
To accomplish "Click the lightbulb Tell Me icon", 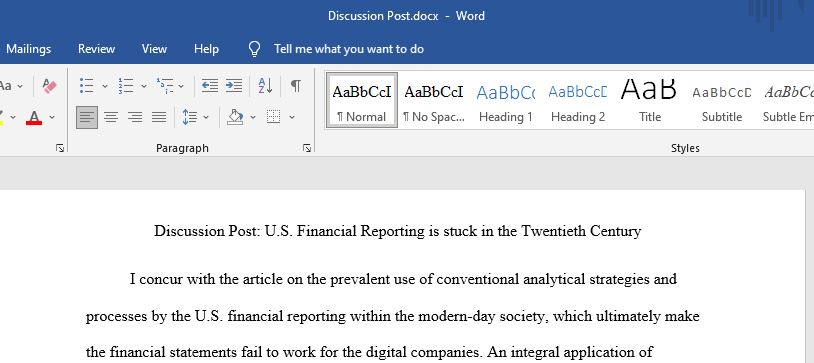I will pos(254,49).
